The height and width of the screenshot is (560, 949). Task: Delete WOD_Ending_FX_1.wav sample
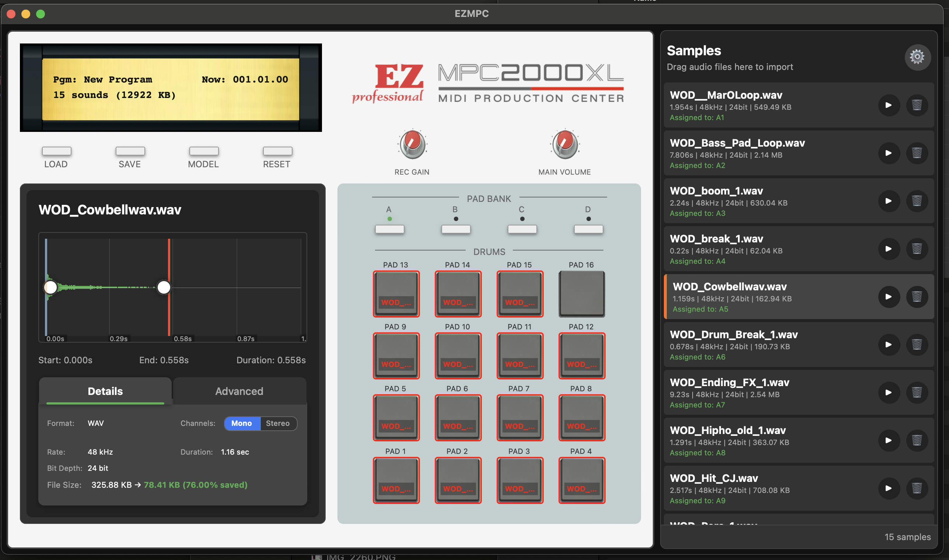coord(917,392)
